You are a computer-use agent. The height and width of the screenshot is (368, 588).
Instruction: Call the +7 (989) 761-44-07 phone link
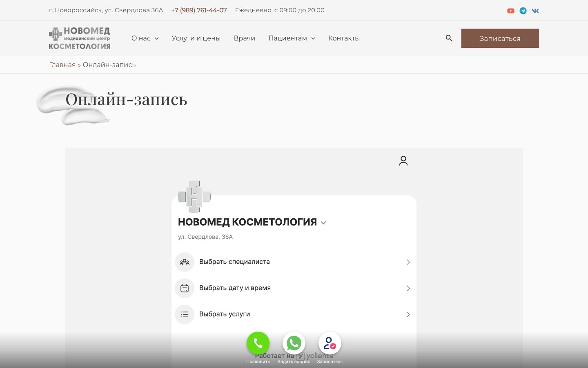[199, 10]
